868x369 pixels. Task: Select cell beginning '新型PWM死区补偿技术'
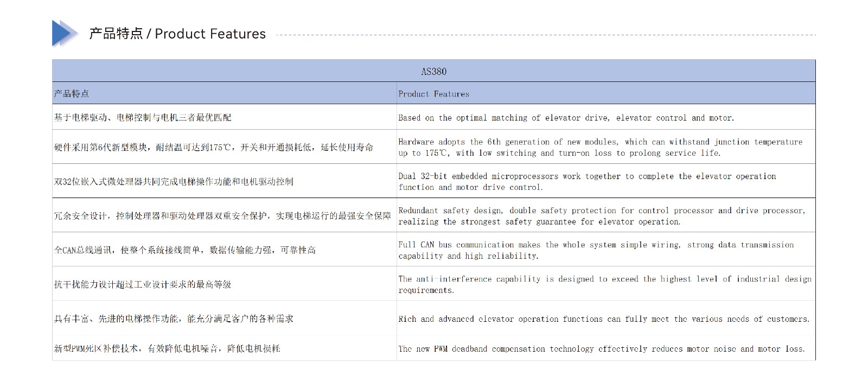click(225, 348)
